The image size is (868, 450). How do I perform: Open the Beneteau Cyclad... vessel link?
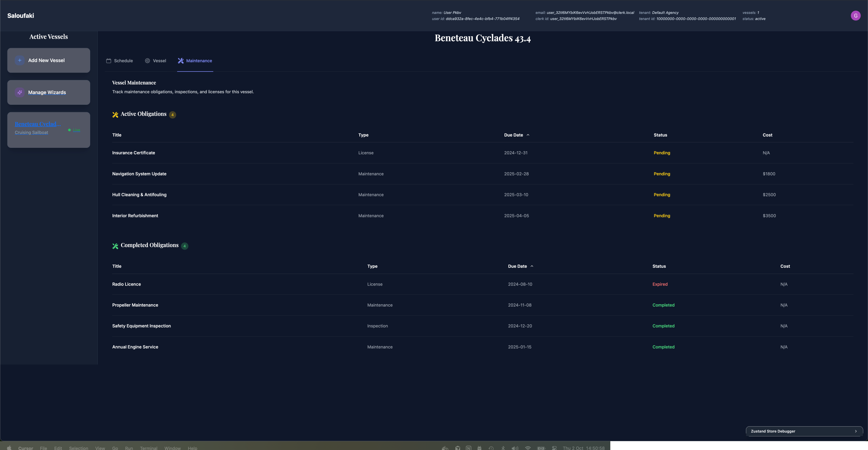click(38, 124)
